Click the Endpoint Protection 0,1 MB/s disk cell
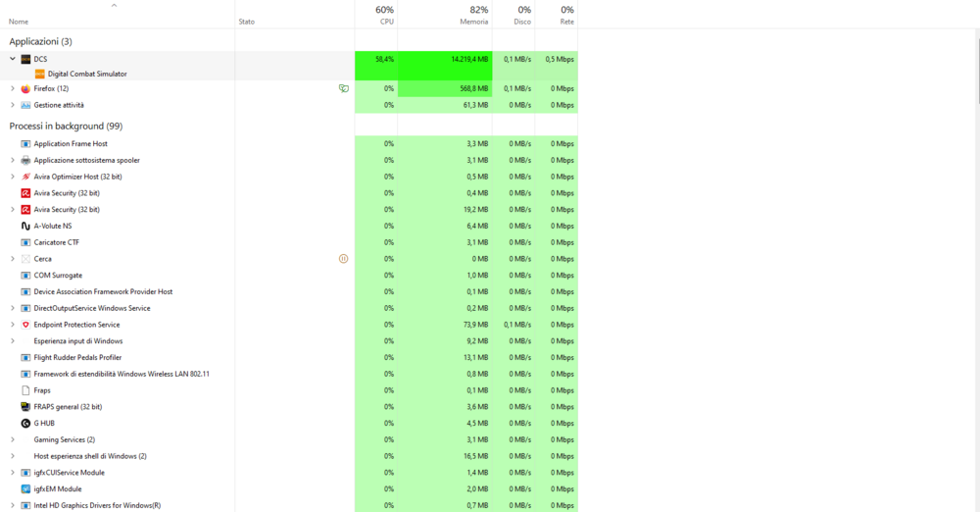Screen dimensions: 980x512 pyautogui.click(x=514, y=325)
